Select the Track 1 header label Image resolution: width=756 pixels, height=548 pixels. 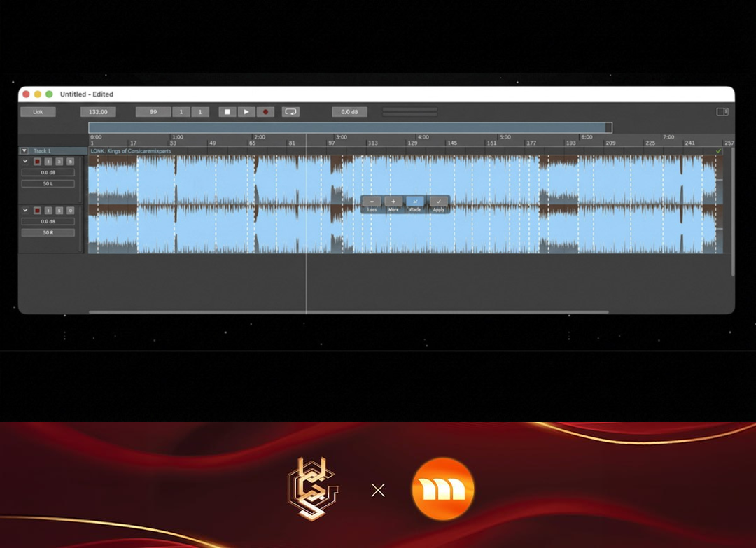click(x=43, y=151)
